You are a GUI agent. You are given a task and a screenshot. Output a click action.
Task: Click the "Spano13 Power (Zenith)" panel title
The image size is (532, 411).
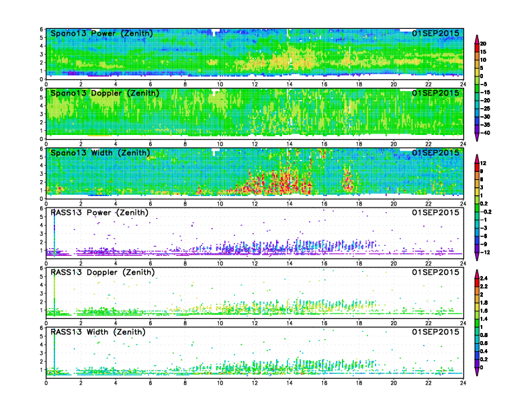pos(101,33)
